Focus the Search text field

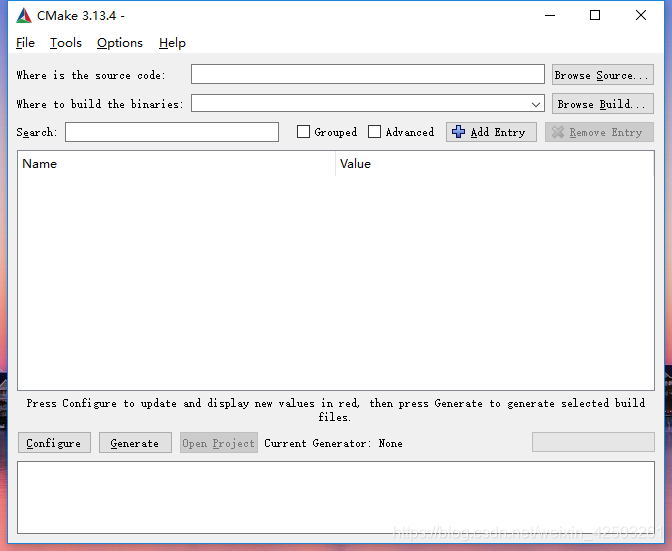[172, 132]
